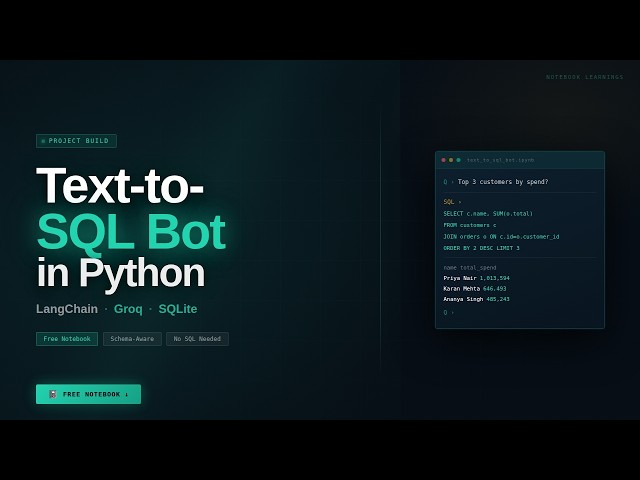
Task: Click the 'Text-to-' headline
Action: pos(120,186)
